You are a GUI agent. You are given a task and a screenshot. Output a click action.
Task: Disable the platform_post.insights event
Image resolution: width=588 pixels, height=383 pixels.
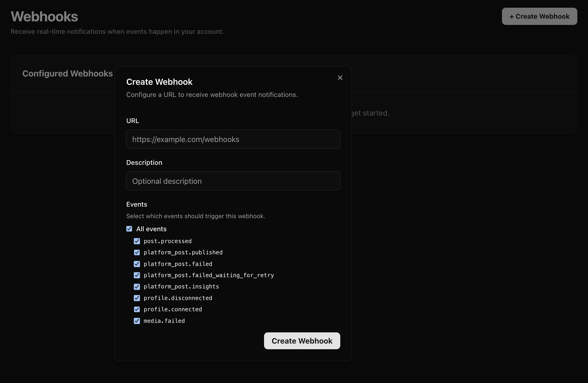click(137, 287)
